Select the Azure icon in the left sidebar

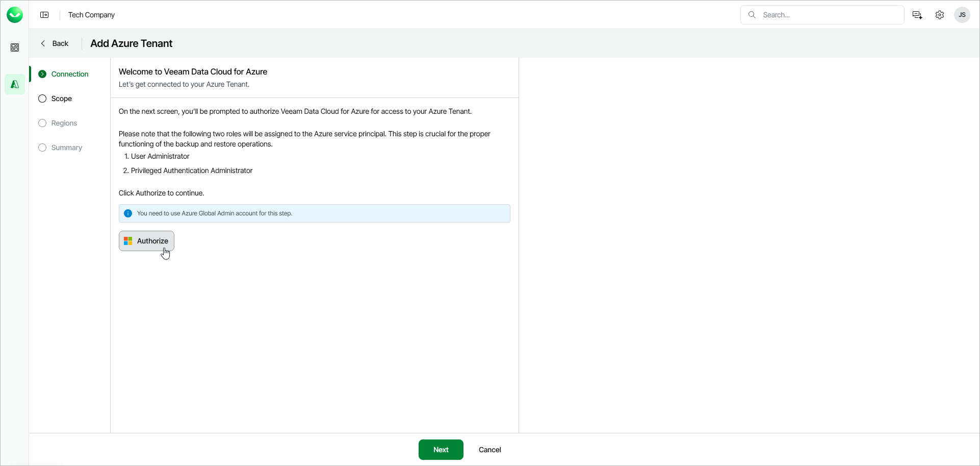[15, 84]
